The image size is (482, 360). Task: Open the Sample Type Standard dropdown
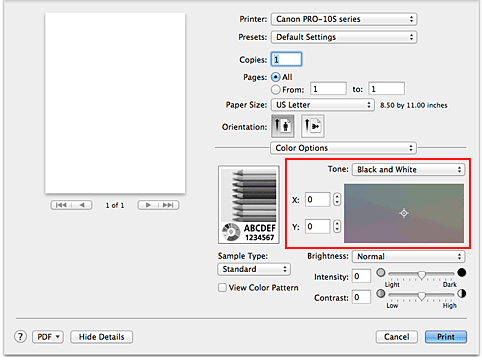coord(254,269)
